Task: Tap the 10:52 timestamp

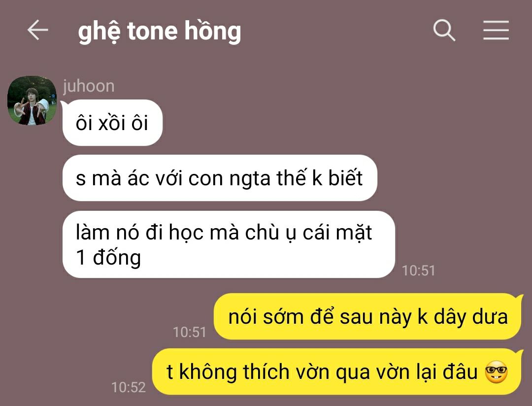Action: (129, 387)
